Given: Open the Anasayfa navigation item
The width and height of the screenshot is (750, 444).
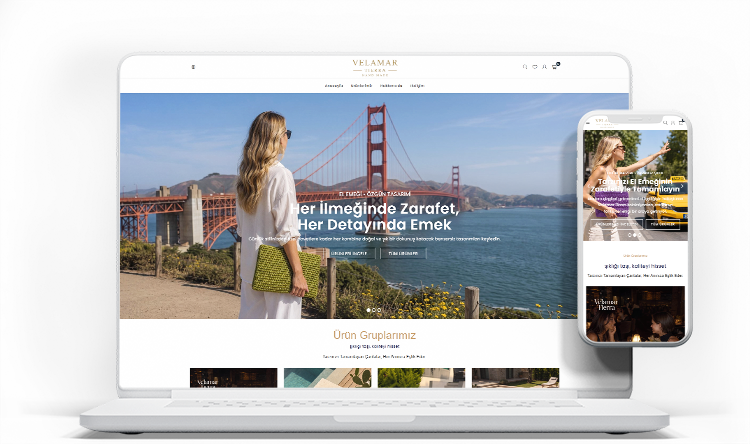Looking at the screenshot, I should 334,86.
